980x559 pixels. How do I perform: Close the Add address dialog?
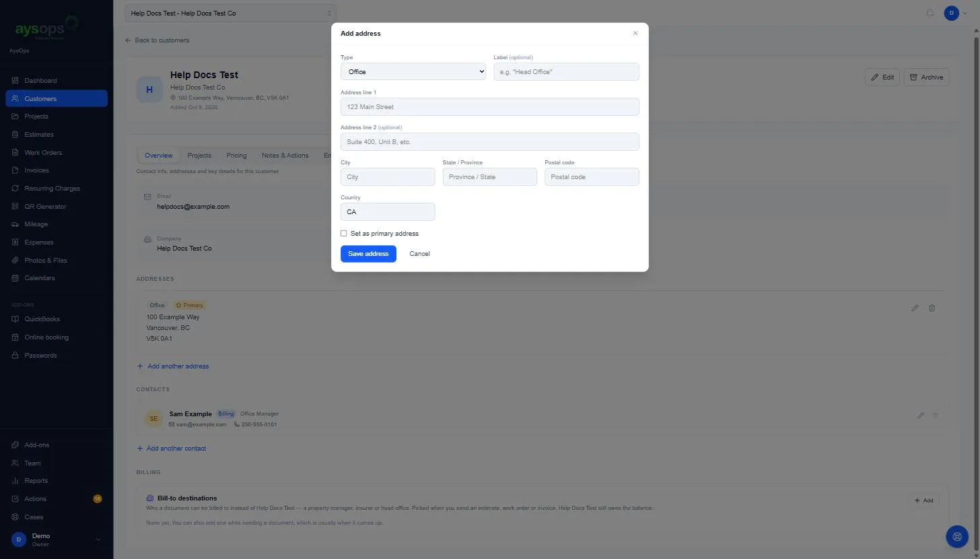(635, 33)
